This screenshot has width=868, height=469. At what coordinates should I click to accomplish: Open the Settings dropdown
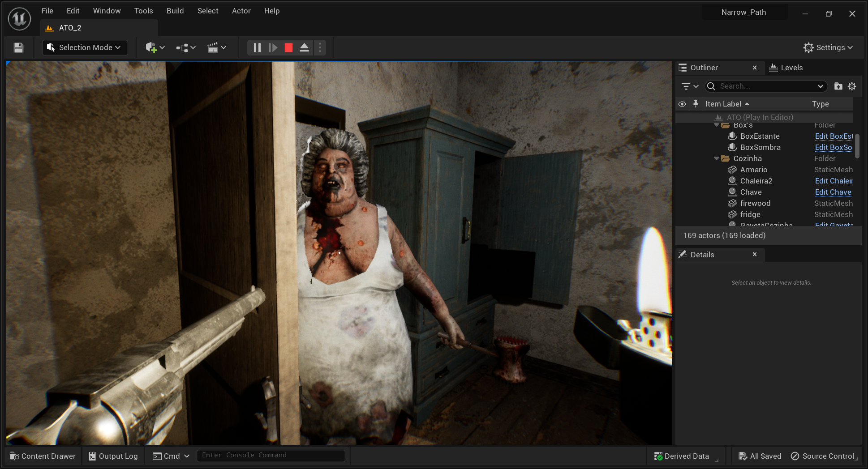pos(828,47)
